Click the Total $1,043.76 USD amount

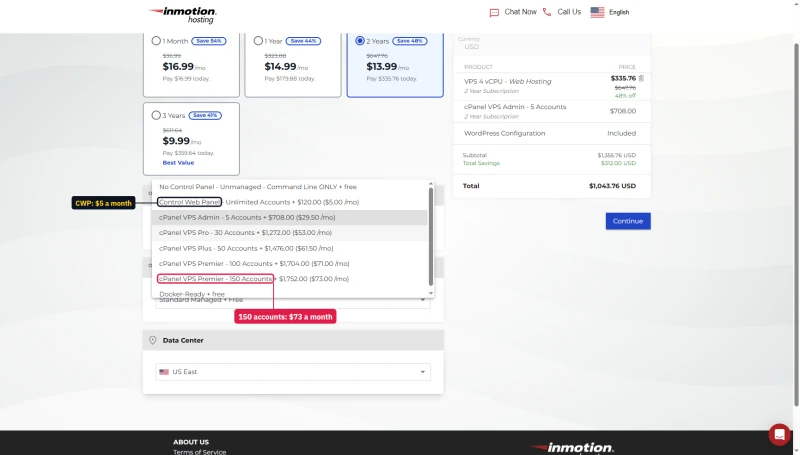(x=612, y=186)
